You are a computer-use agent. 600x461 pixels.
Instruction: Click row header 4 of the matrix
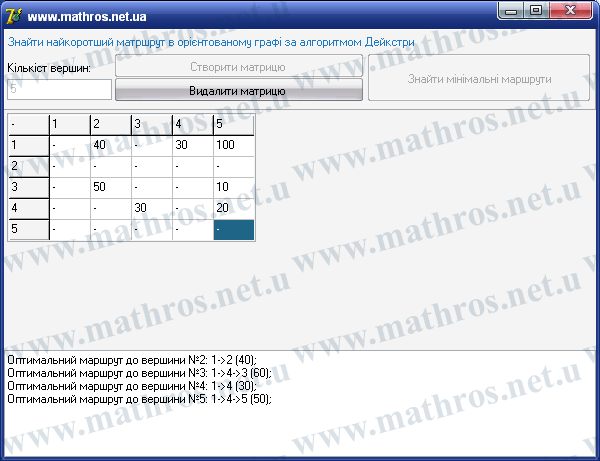point(29,209)
